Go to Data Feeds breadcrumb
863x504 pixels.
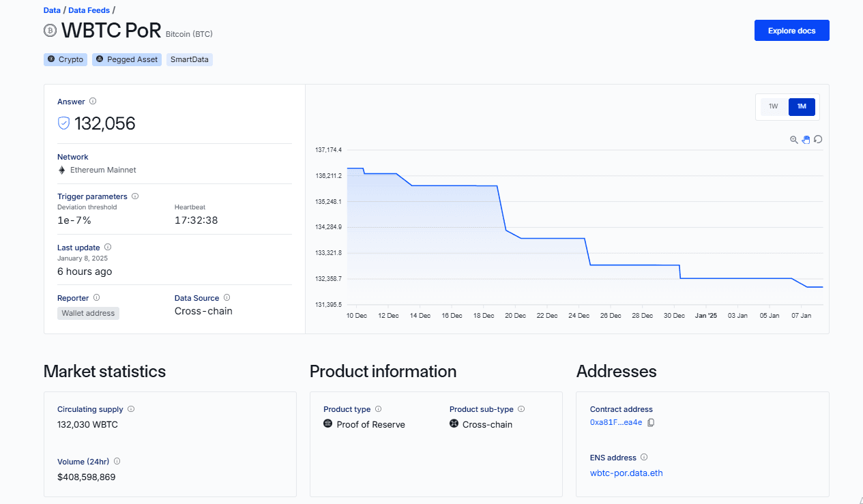point(89,10)
